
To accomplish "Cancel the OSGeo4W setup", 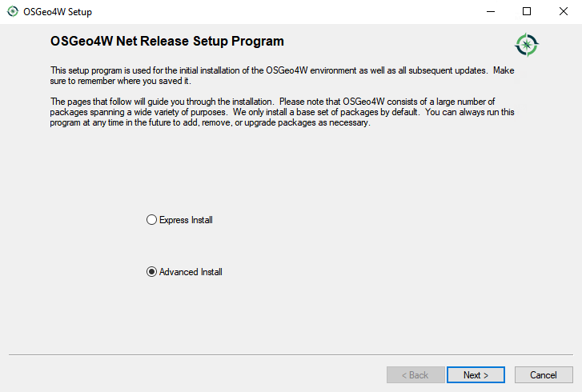I will point(544,374).
